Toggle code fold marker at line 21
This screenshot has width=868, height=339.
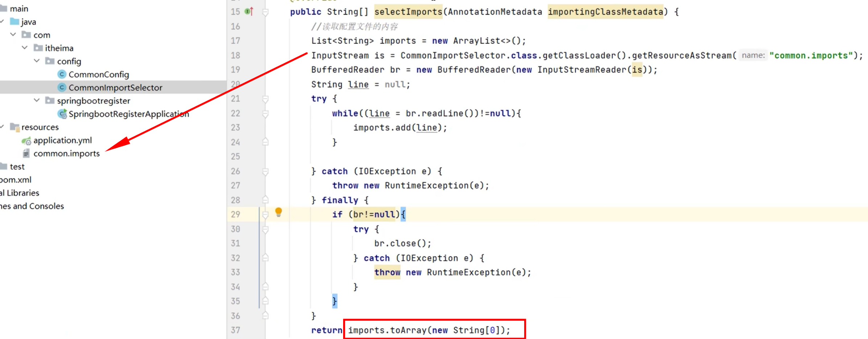point(266,99)
